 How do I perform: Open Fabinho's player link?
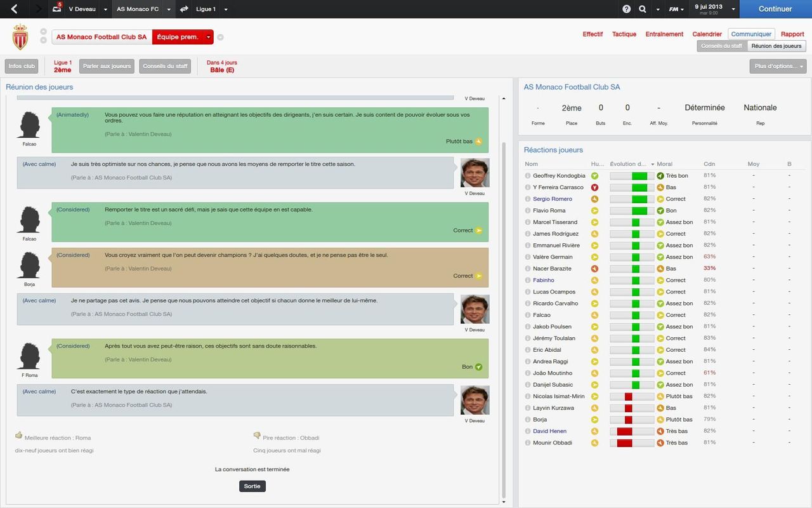tap(544, 280)
